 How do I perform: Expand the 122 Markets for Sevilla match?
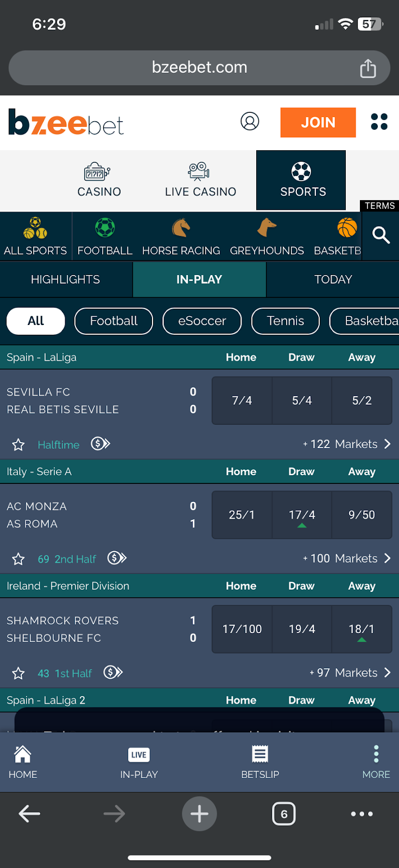[x=346, y=444]
